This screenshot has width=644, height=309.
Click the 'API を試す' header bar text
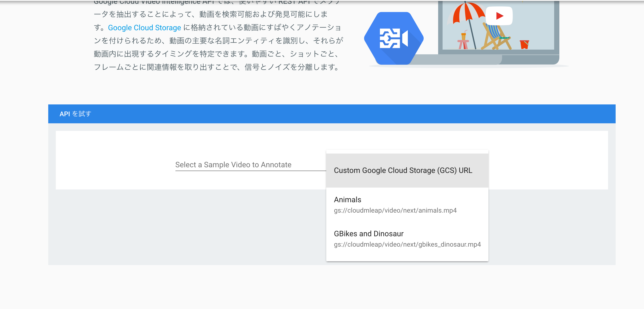pyautogui.click(x=75, y=114)
